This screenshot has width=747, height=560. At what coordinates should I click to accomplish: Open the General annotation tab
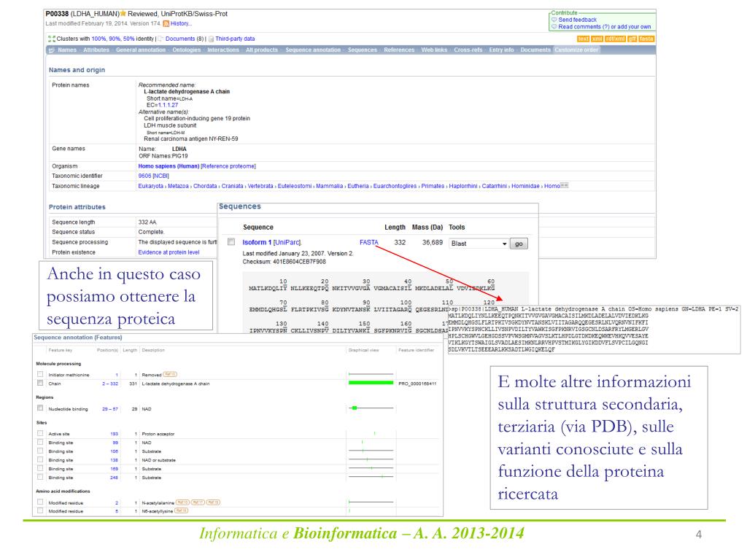pyautogui.click(x=141, y=50)
